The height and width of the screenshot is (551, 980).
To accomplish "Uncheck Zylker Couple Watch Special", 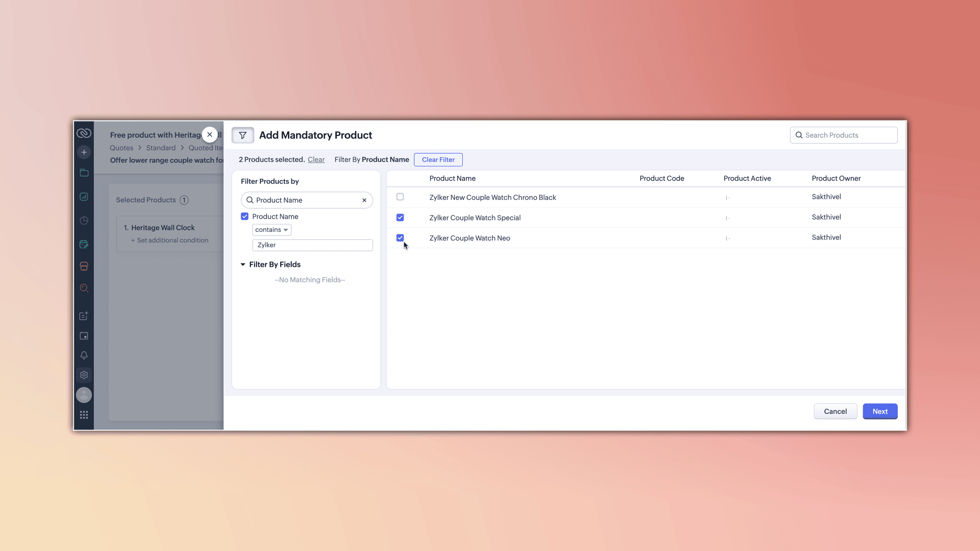I will (400, 217).
